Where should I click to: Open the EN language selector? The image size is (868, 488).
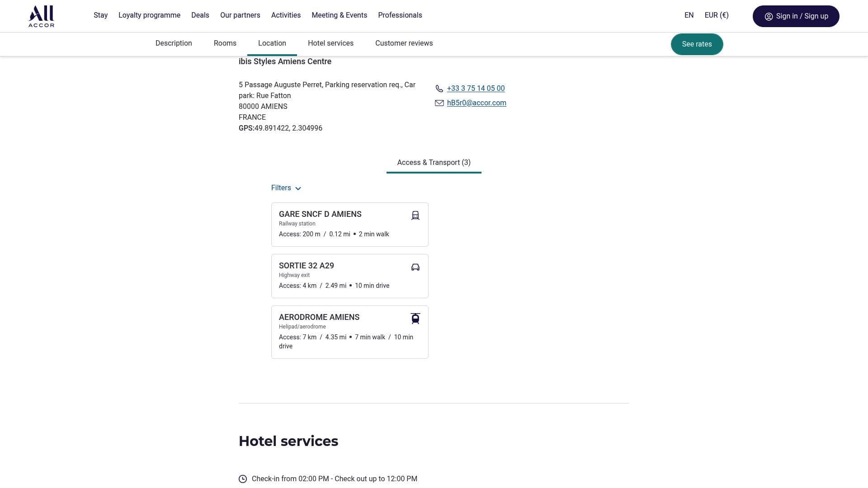click(689, 15)
